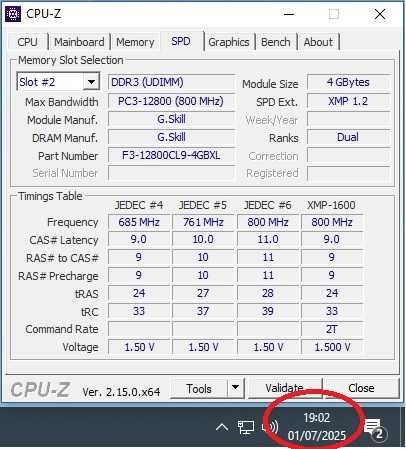406x449 pixels.
Task: Click the empty Serial Number field
Action: [x=171, y=173]
